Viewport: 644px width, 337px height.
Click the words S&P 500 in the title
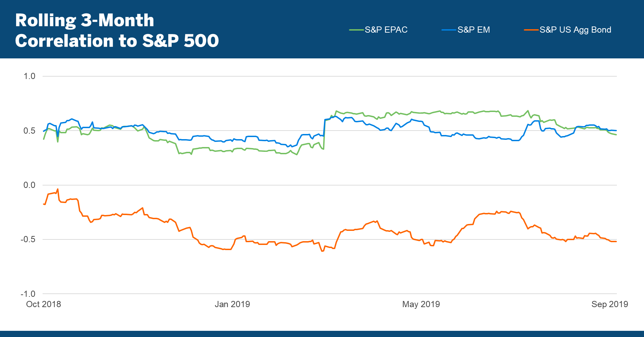(x=180, y=41)
